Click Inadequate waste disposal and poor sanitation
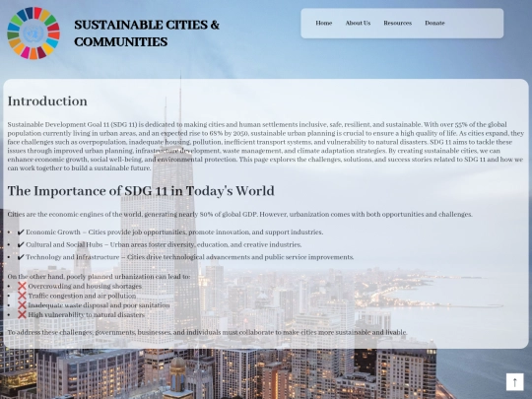The width and height of the screenshot is (532, 399). [99, 305]
